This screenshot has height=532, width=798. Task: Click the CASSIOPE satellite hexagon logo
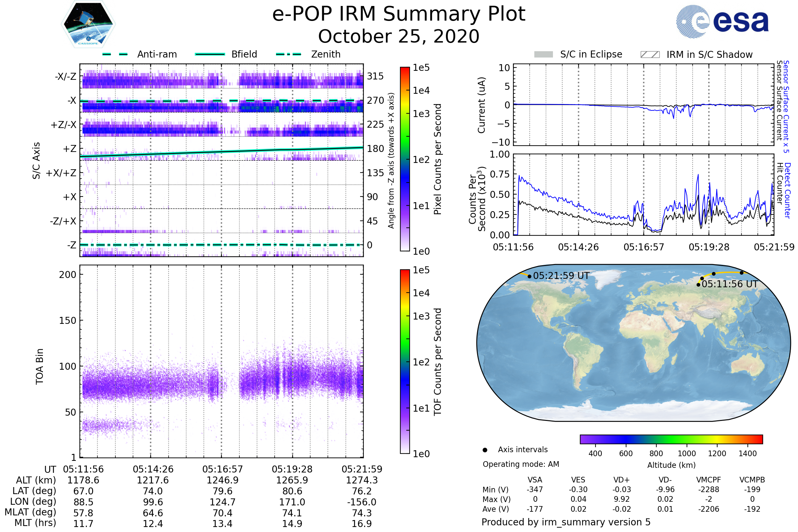coord(88,24)
